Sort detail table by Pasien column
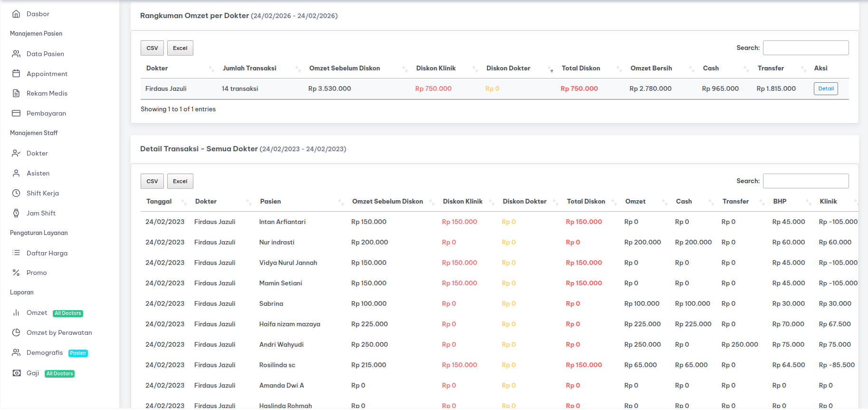The width and height of the screenshot is (868, 410). coord(270,201)
